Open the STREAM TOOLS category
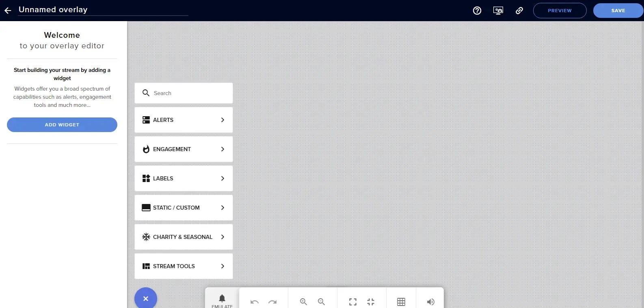The image size is (644, 308). pyautogui.click(x=184, y=266)
